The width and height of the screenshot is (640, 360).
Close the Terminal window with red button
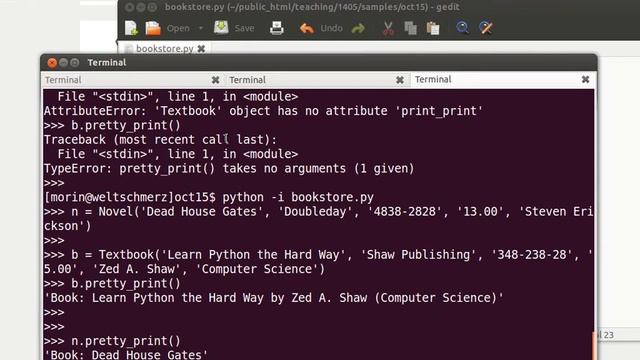tap(52, 63)
